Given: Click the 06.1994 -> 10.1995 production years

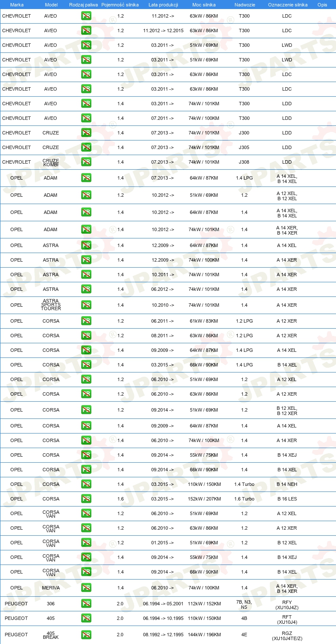Looking at the screenshot, I should [x=163, y=618].
